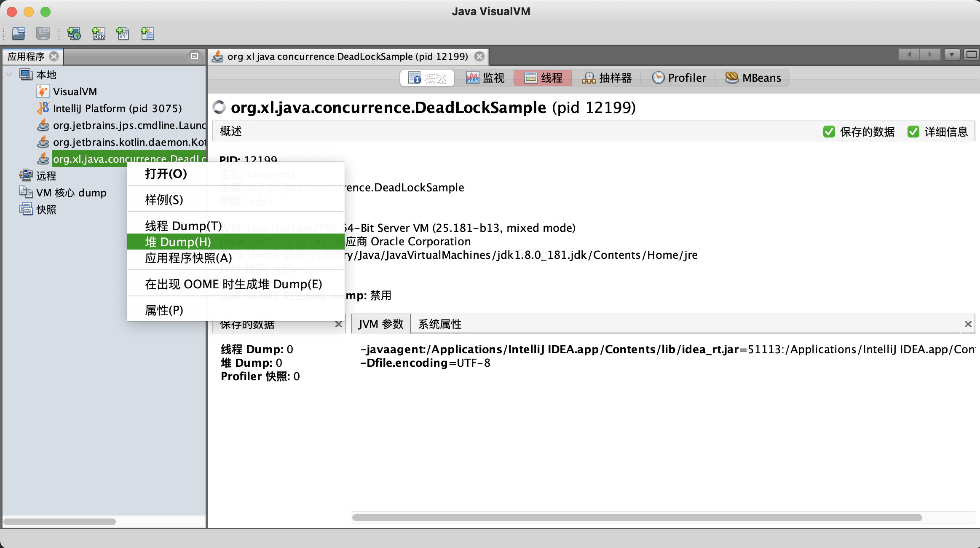The image size is (980, 548).
Task: Switch to the MBeans tab
Action: pyautogui.click(x=753, y=78)
